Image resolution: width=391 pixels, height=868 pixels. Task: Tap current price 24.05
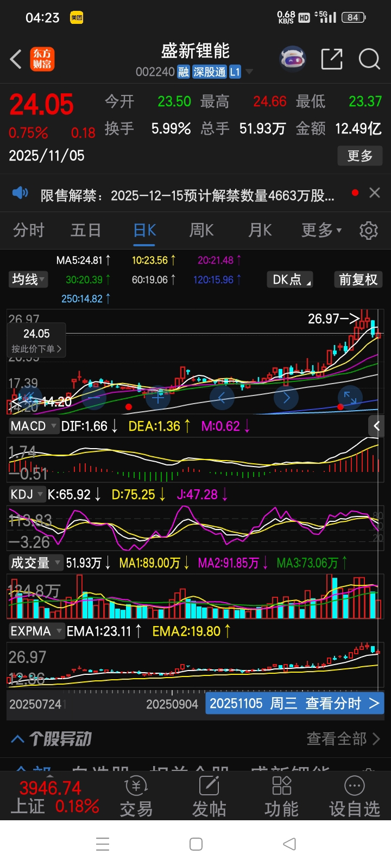(x=41, y=104)
